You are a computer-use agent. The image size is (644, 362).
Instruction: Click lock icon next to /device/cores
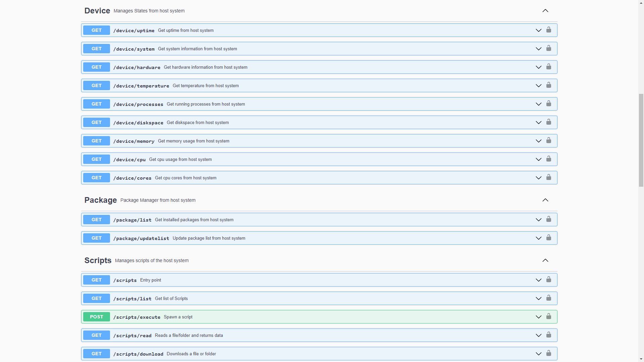coord(548,177)
